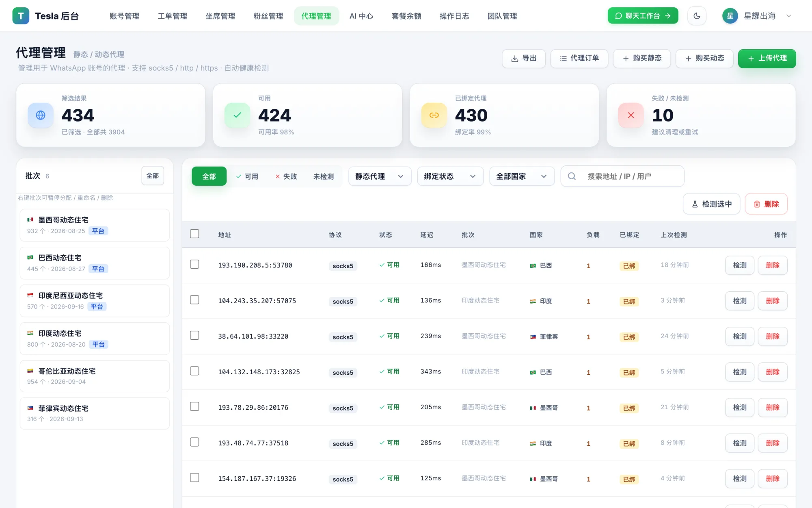
Task: Click 上传代理 button
Action: pos(767,58)
